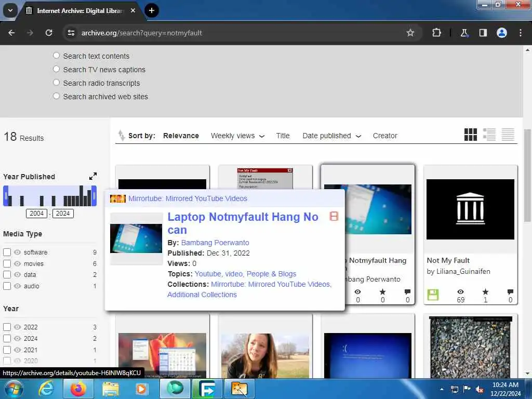Click the browser back arrow
The width and height of the screenshot is (532, 399).
(x=11, y=33)
